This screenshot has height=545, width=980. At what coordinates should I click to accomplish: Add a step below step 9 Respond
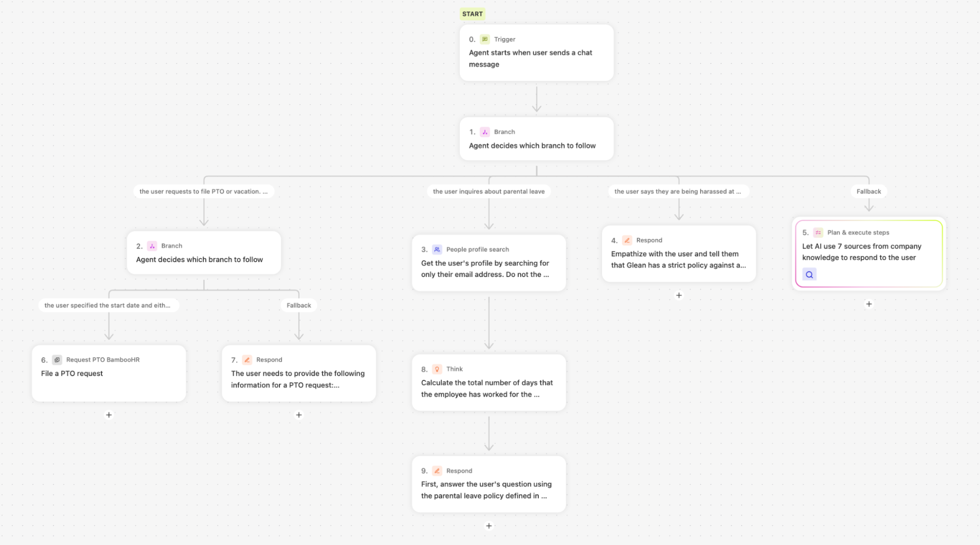pos(489,526)
